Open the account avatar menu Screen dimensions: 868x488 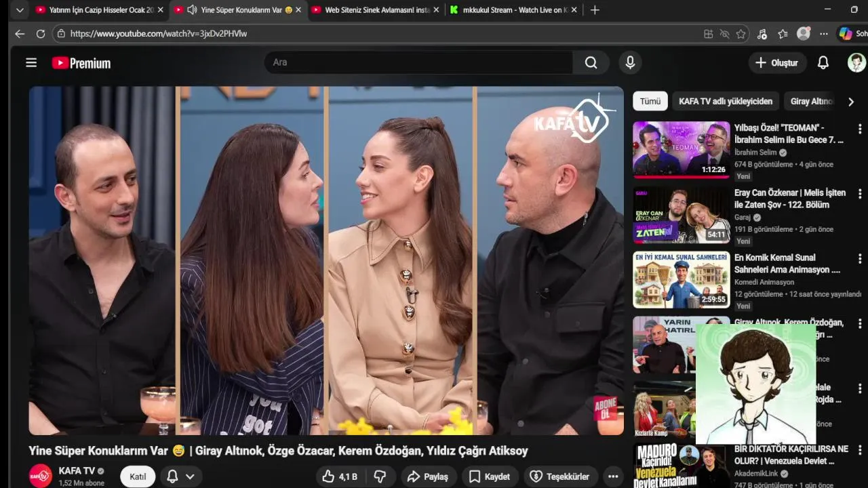(x=856, y=63)
